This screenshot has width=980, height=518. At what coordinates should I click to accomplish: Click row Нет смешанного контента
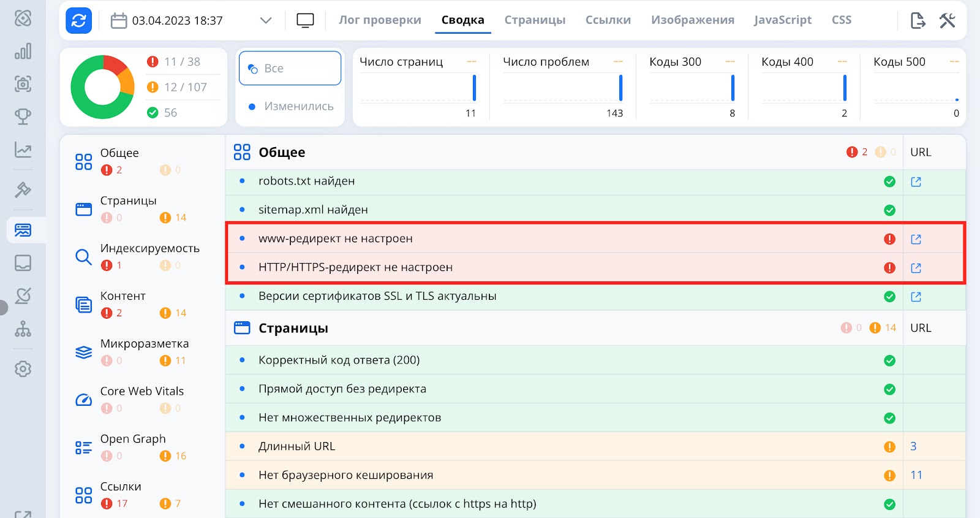pyautogui.click(x=595, y=504)
